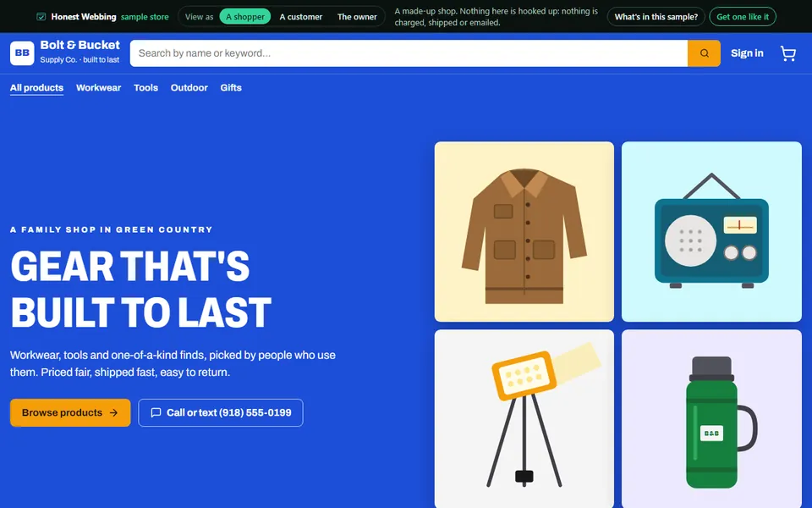Click the Honest Webbing checkbox logo icon
Image resolution: width=812 pixels, height=508 pixels.
point(41,17)
